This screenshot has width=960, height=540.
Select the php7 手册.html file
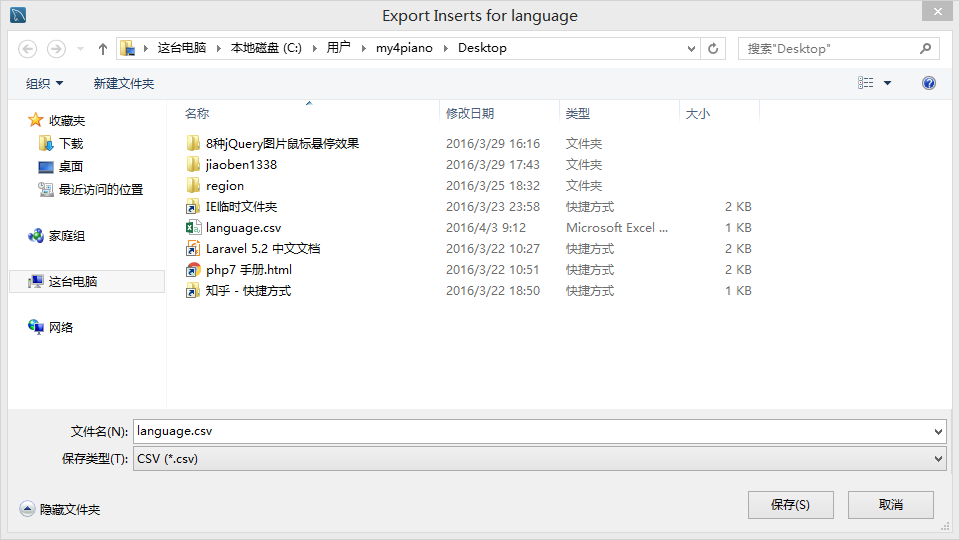click(249, 269)
